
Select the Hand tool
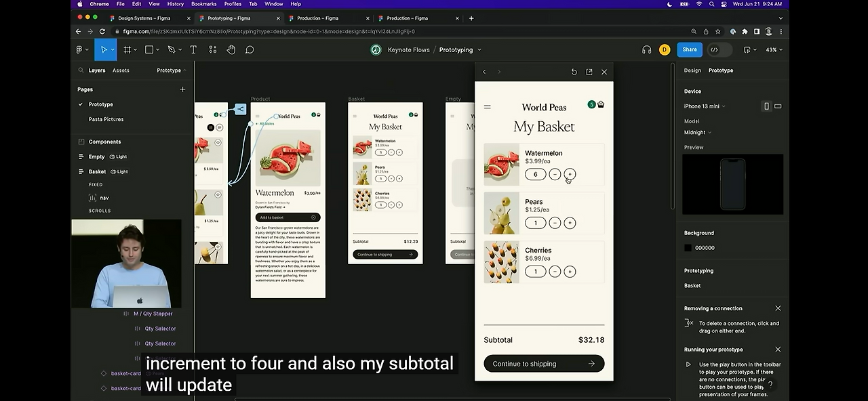coord(231,49)
